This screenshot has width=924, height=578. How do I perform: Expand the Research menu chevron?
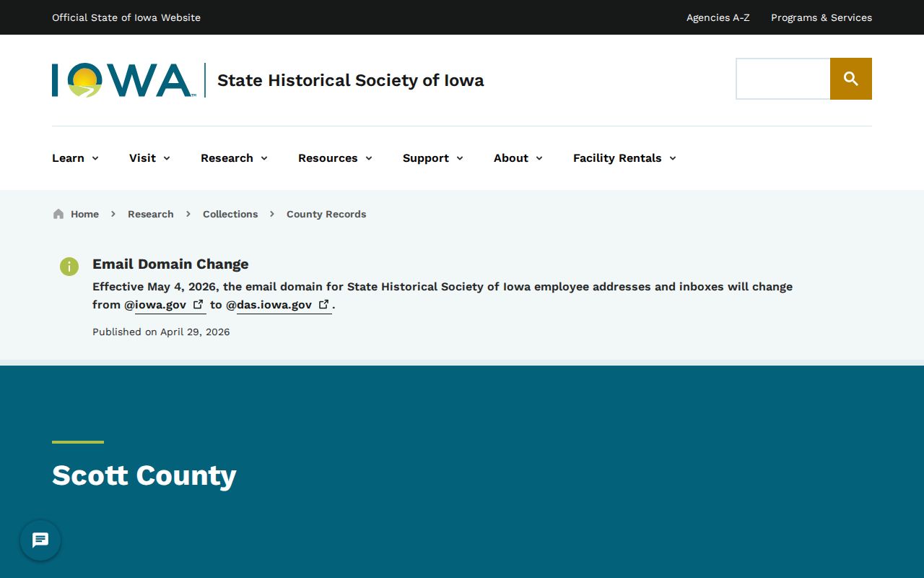pyautogui.click(x=264, y=158)
